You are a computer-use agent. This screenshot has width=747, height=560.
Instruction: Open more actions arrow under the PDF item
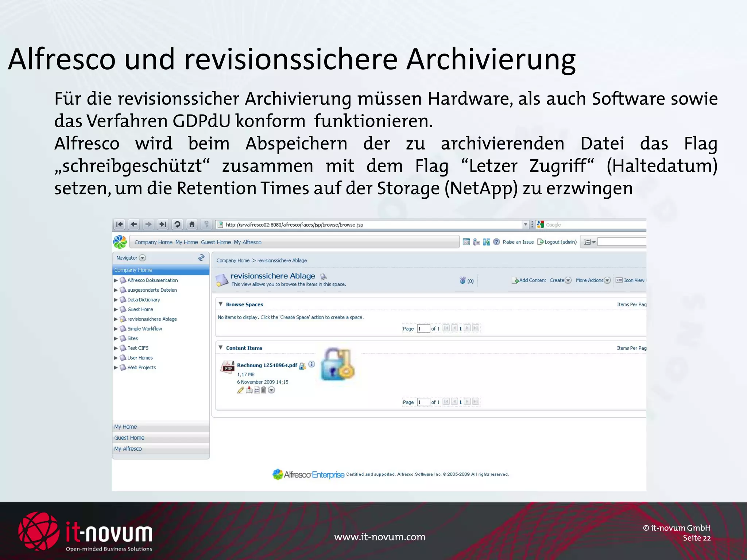tap(271, 390)
